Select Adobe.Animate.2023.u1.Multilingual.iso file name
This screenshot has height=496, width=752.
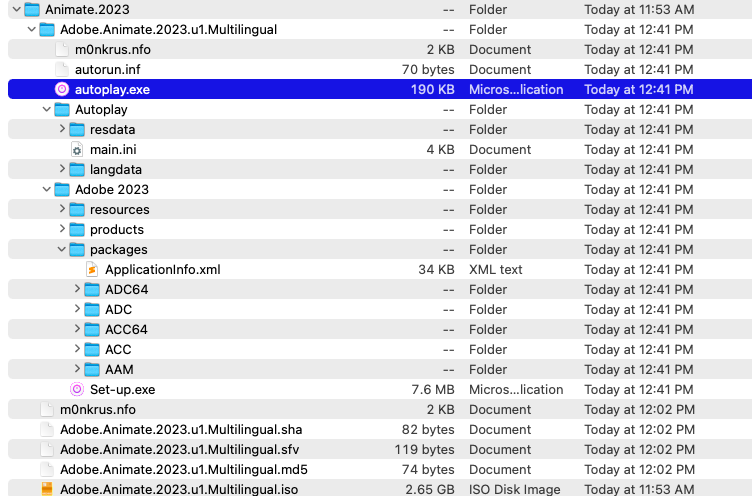click(179, 489)
